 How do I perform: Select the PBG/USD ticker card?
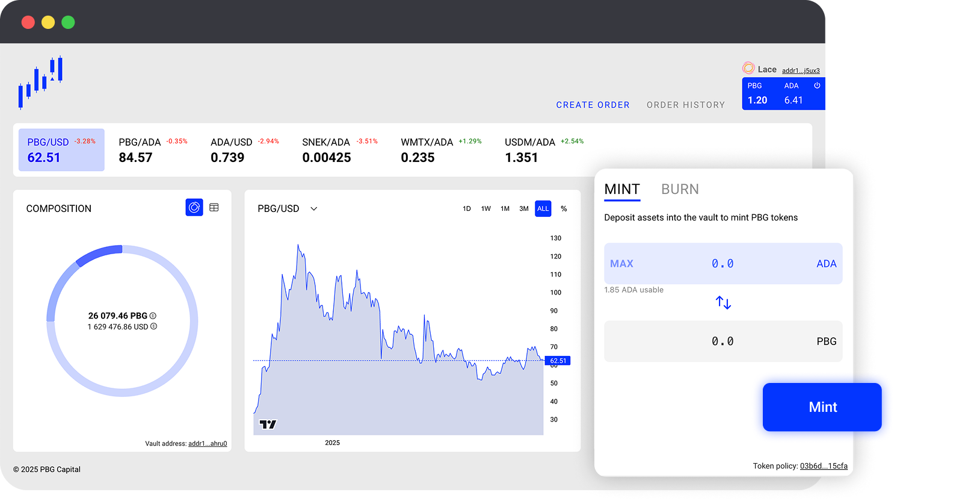click(61, 150)
